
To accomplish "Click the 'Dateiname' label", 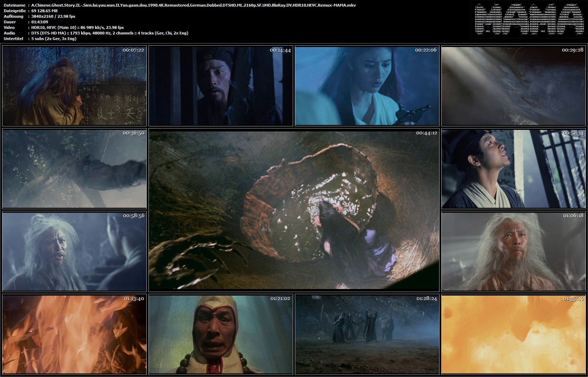I will pyautogui.click(x=14, y=5).
